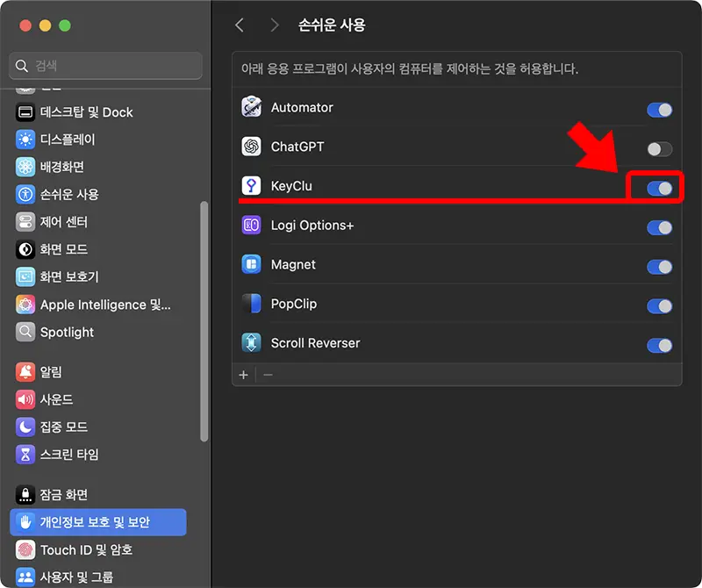Click the ChatGPT app icon
The height and width of the screenshot is (588, 702).
click(252, 147)
